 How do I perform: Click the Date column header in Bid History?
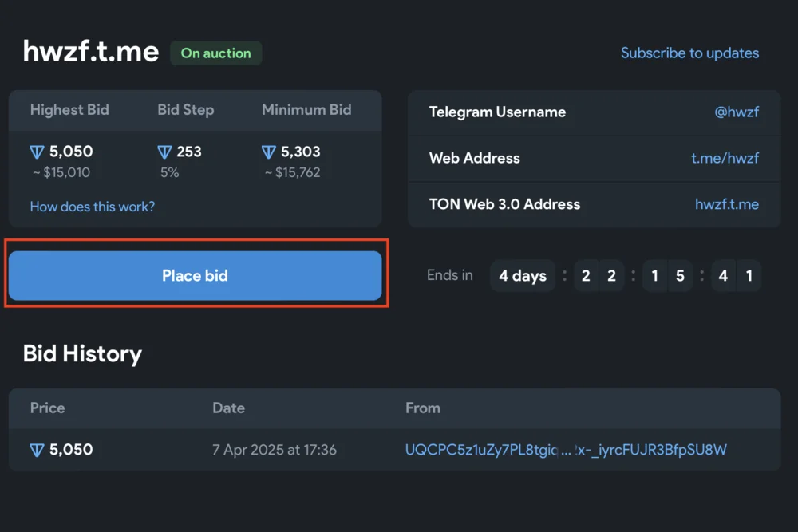click(x=228, y=408)
